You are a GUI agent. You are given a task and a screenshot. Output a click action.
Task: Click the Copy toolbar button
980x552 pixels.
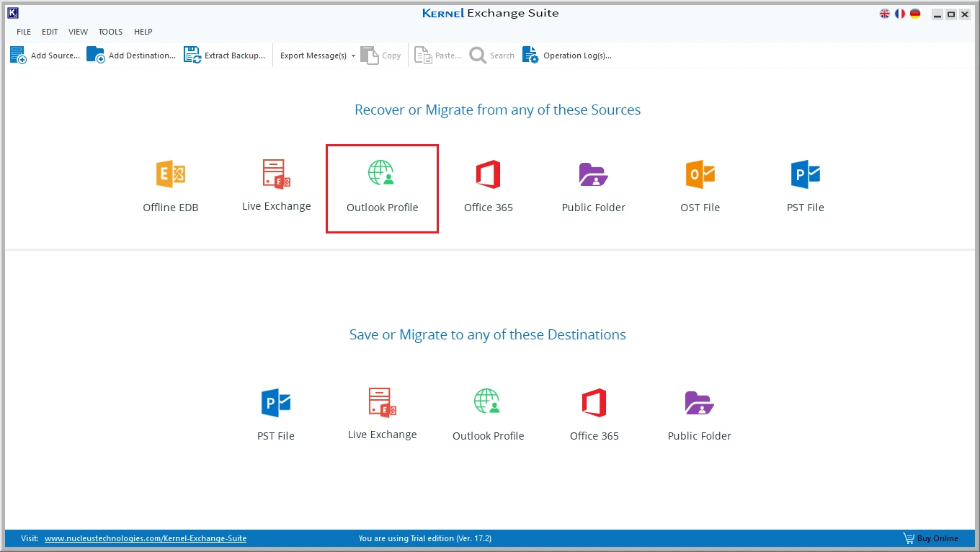381,55
